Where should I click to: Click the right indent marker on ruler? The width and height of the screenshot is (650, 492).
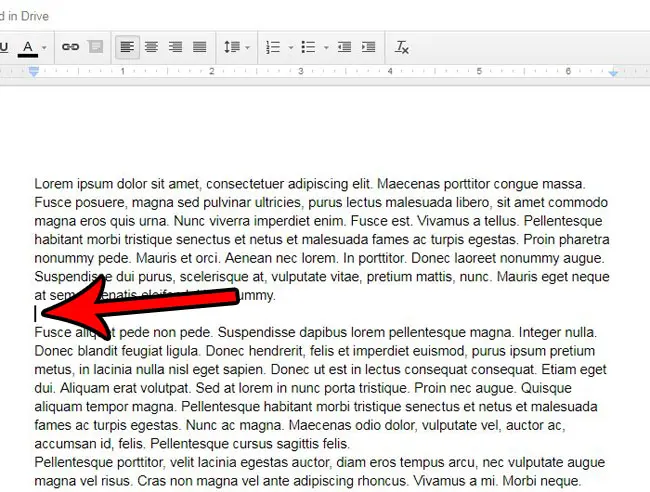pyautogui.click(x=614, y=73)
